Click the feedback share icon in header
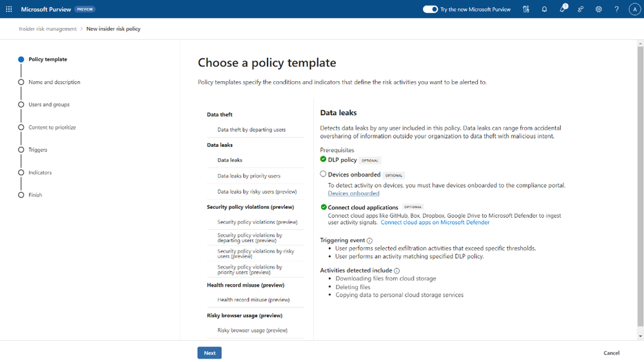 580,9
